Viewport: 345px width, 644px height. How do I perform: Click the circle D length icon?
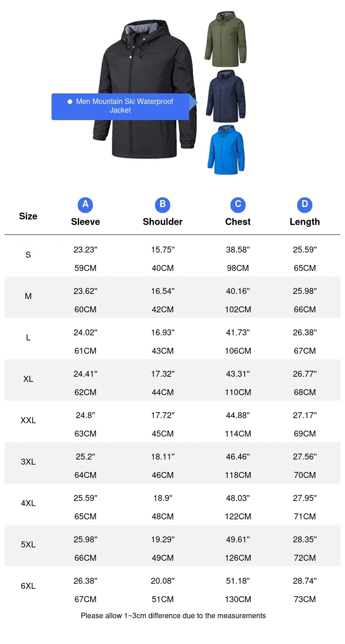click(x=305, y=205)
